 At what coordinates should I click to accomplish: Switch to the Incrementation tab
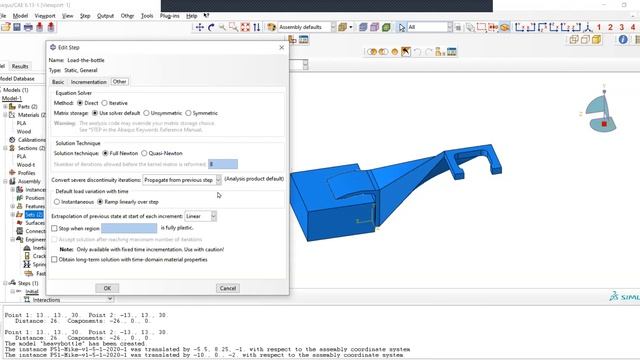[x=89, y=82]
